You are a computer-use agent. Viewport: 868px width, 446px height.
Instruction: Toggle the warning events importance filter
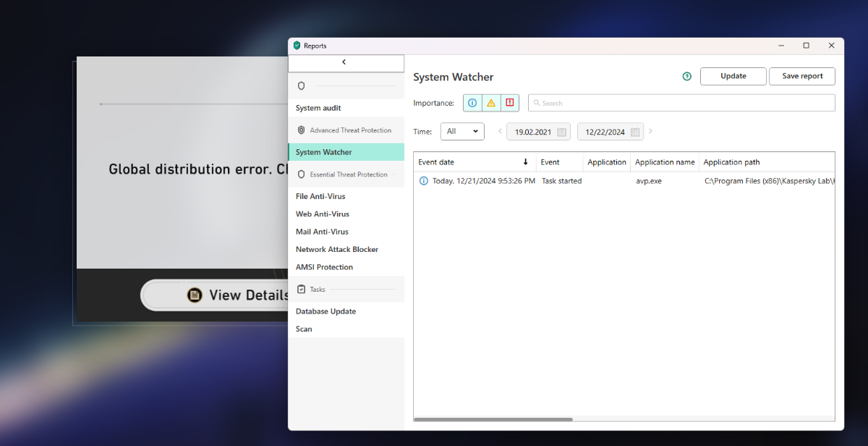[491, 103]
